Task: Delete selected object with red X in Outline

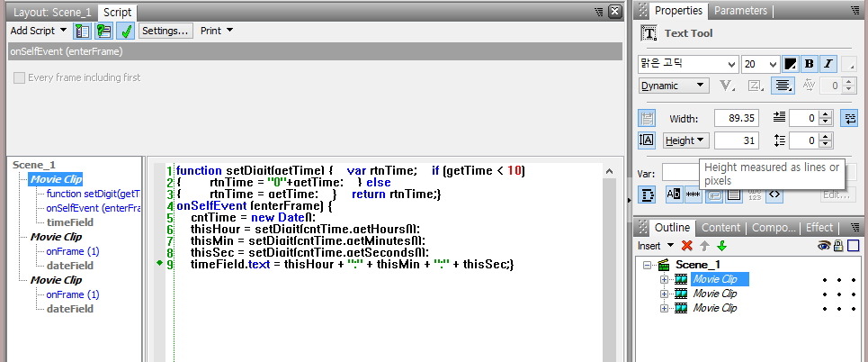Action: (x=687, y=246)
